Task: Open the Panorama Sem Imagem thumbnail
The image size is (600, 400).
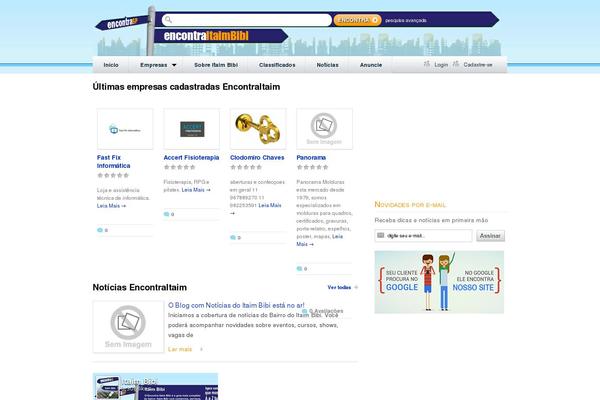Action: coord(324,129)
